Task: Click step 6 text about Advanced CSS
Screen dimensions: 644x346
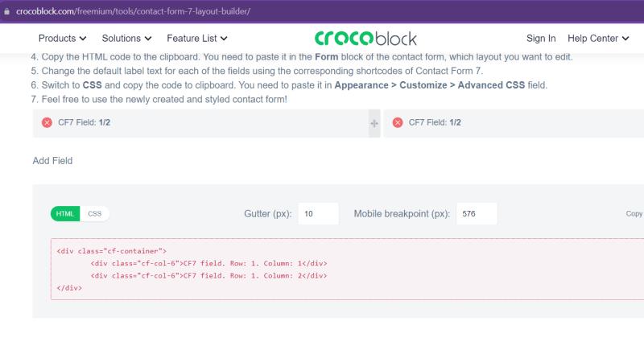Action: 289,85
